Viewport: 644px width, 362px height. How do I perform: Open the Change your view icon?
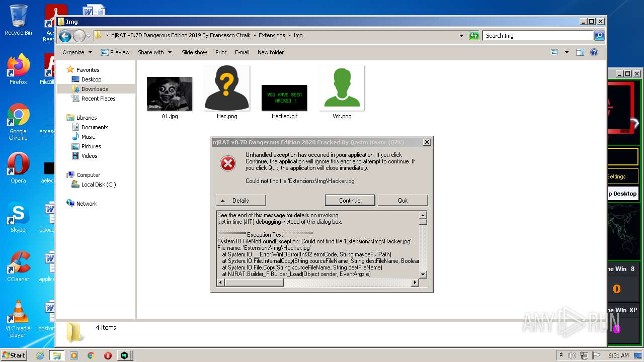pos(554,52)
